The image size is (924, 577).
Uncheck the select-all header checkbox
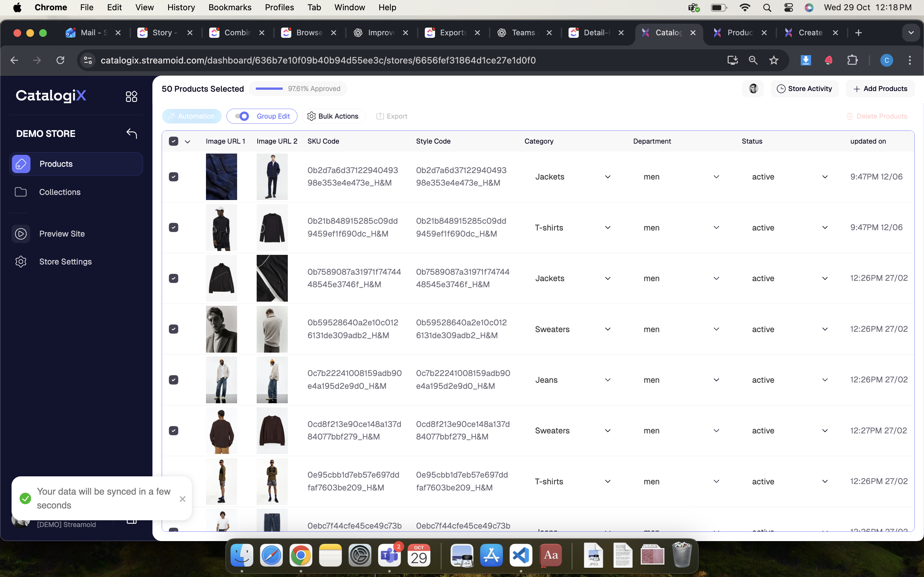click(x=173, y=141)
